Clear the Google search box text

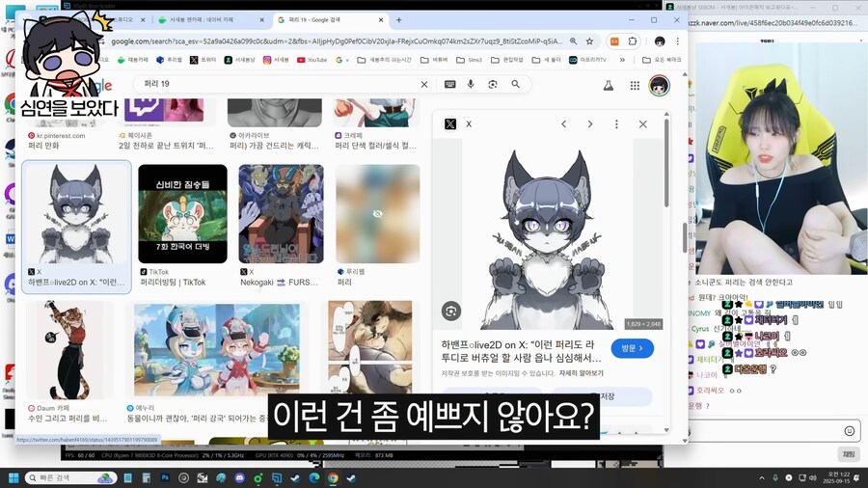point(424,84)
